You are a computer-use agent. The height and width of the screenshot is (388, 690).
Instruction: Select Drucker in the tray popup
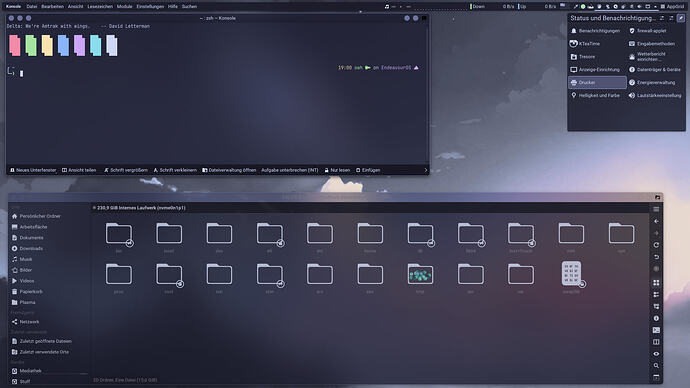click(x=597, y=82)
